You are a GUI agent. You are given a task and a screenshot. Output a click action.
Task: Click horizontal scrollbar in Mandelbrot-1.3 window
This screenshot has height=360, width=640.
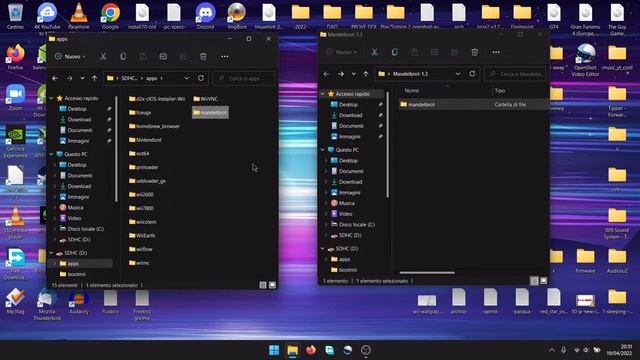(427, 273)
